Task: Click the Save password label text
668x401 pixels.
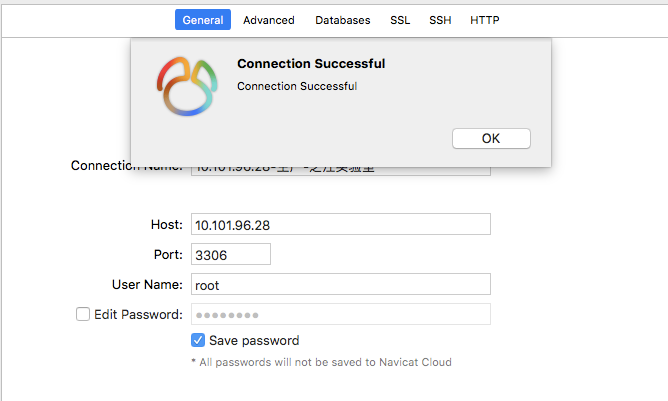Action: pos(254,340)
